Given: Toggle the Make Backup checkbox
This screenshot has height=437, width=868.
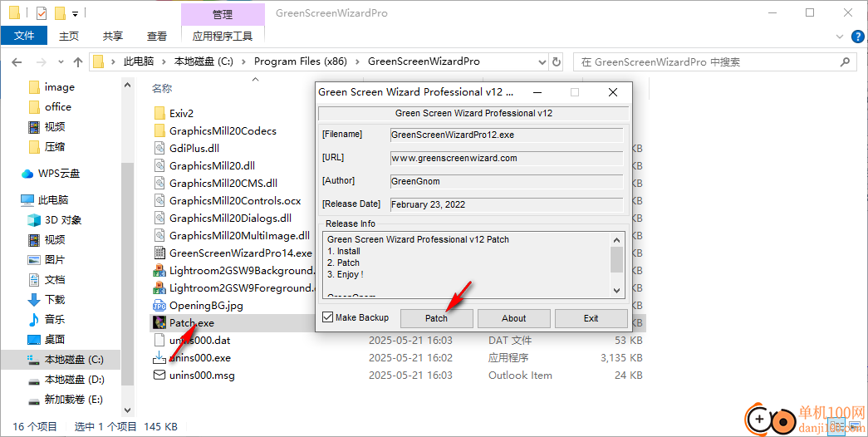Looking at the screenshot, I should 328,317.
